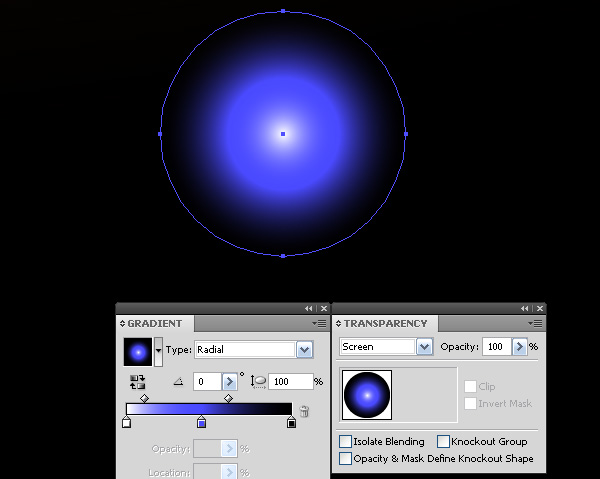600x479 pixels.
Task: Select the black gradient stop
Action: [291, 422]
